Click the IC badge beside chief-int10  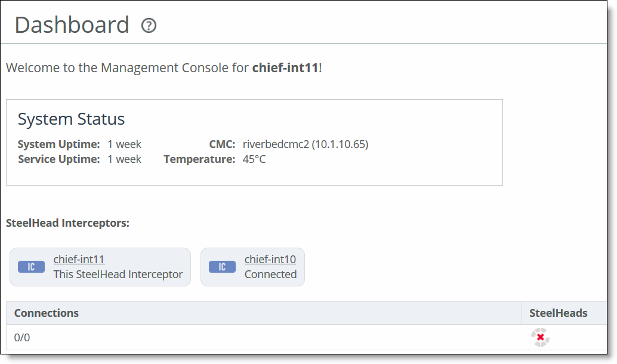coord(222,267)
